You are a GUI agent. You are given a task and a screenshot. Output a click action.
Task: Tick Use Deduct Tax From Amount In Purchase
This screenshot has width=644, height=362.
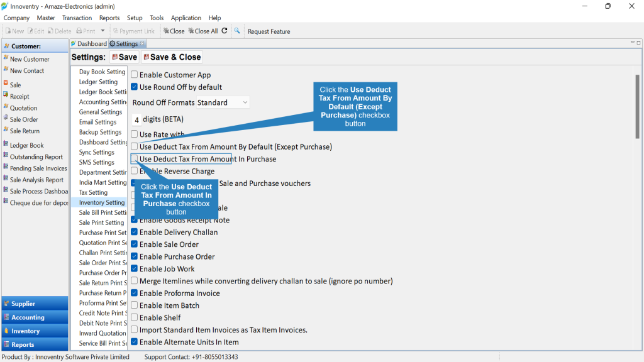click(x=135, y=158)
